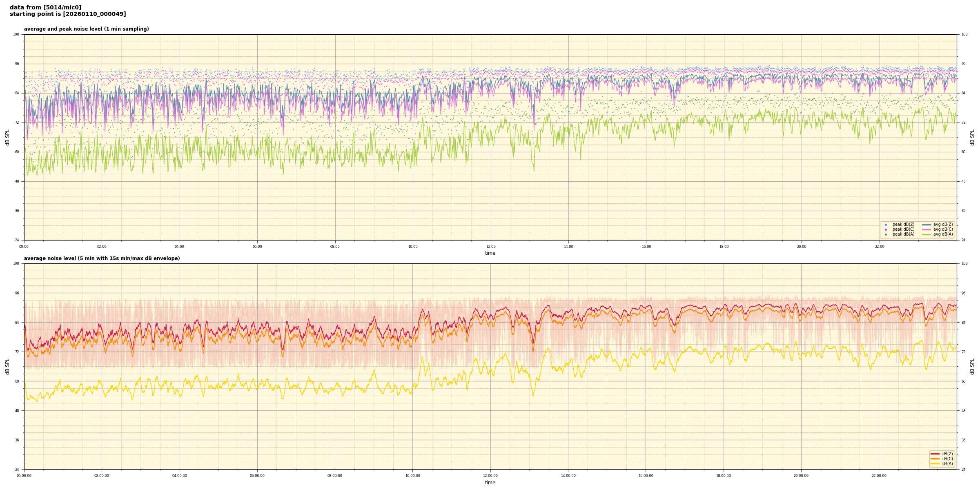Image resolution: width=980 pixels, height=490 pixels.
Task: Click the peak dB(A) legend marker
Action: tap(886, 234)
